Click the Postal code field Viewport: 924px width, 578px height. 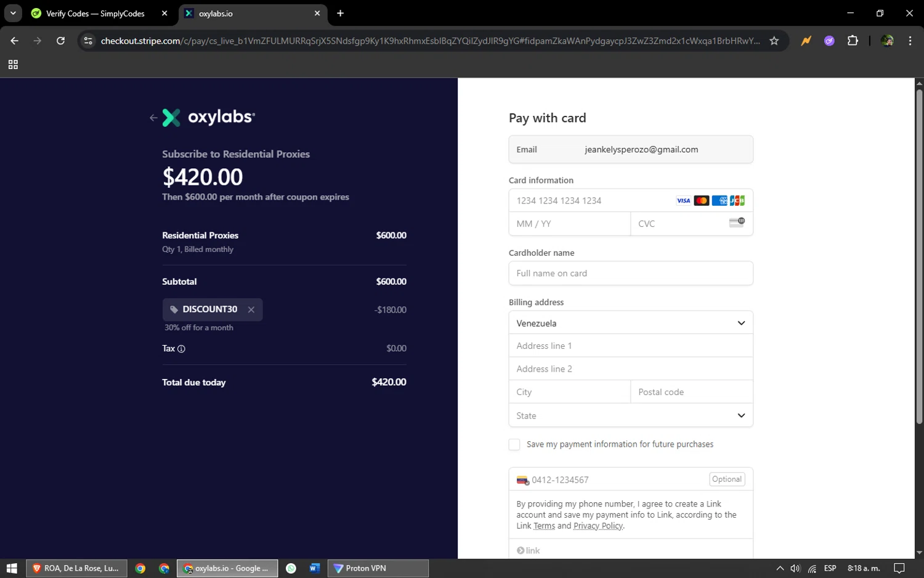(x=692, y=392)
